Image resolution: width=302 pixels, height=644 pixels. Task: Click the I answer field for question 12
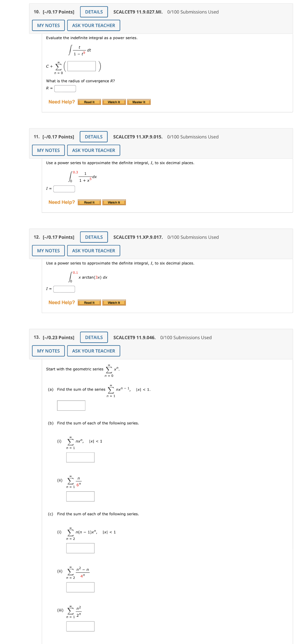64,289
